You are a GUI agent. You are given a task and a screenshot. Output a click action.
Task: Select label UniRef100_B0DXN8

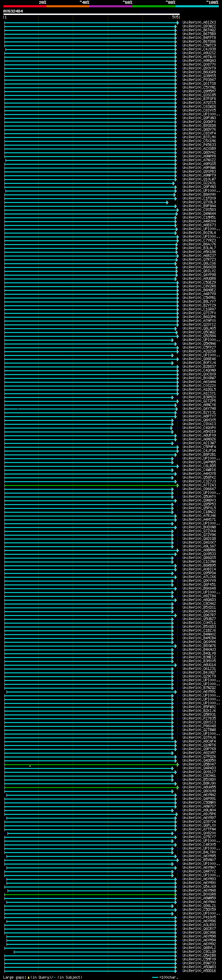(x=199, y=527)
